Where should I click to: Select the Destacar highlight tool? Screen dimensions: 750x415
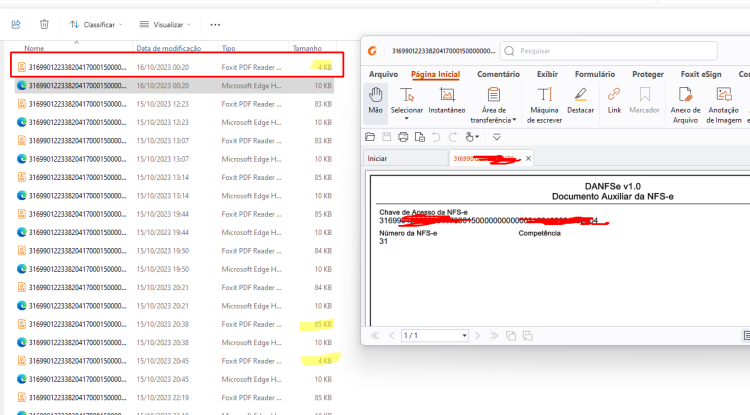[580, 100]
